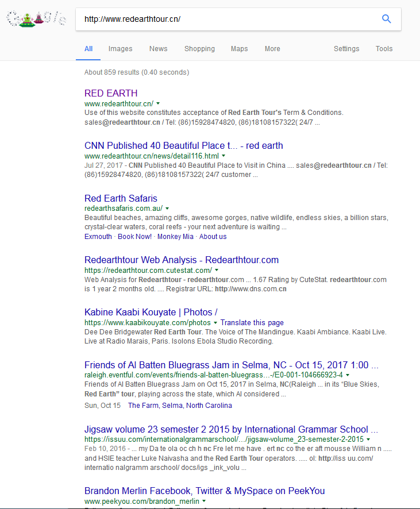Open search Tools
The height and width of the screenshot is (509, 420).
tap(384, 49)
